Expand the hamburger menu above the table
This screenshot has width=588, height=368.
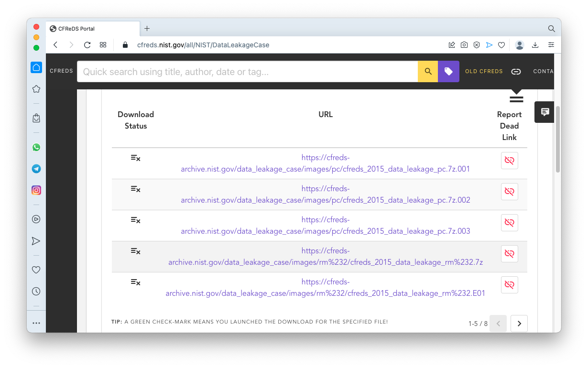coord(516,99)
